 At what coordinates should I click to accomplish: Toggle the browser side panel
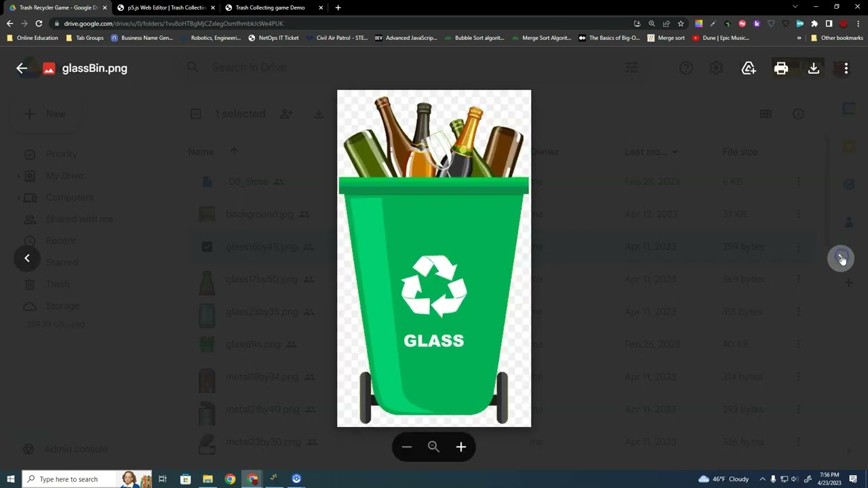coord(829,23)
